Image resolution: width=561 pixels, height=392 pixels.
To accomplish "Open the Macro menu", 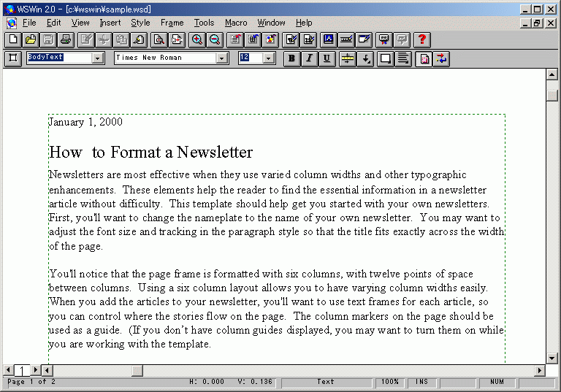I will [x=236, y=23].
